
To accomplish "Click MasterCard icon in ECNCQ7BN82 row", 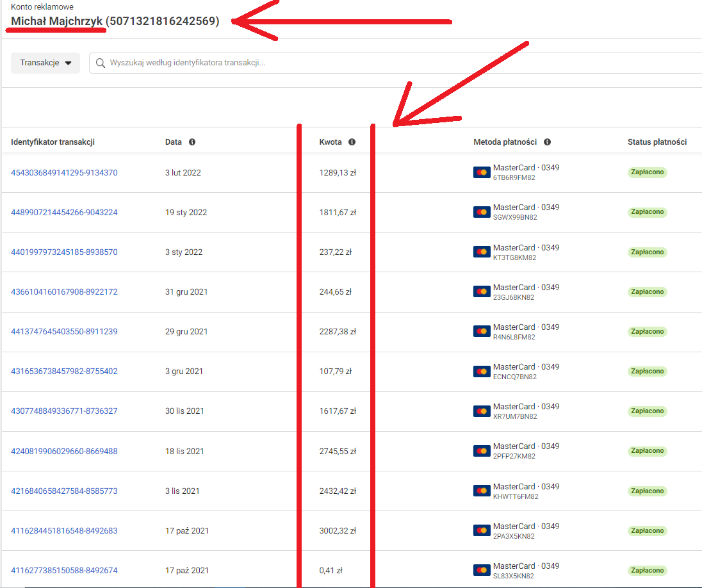I will (x=482, y=372).
